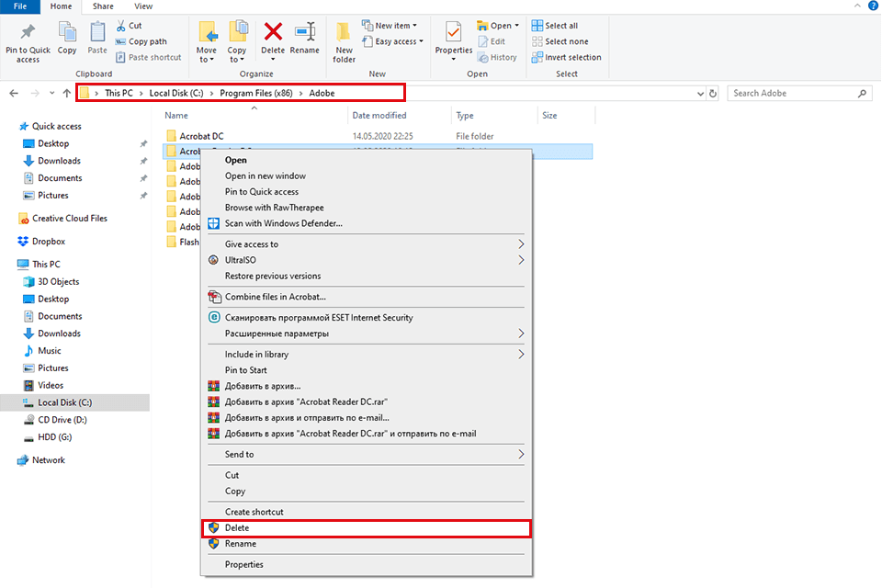882x588 pixels.
Task: Click the Pin to Quick access ribbon icon
Action: (27, 41)
